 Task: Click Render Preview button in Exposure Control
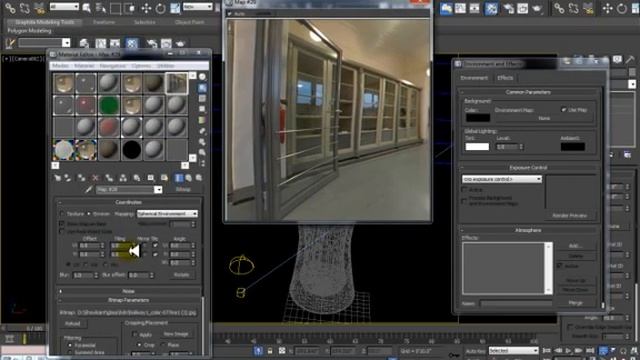[x=569, y=216]
